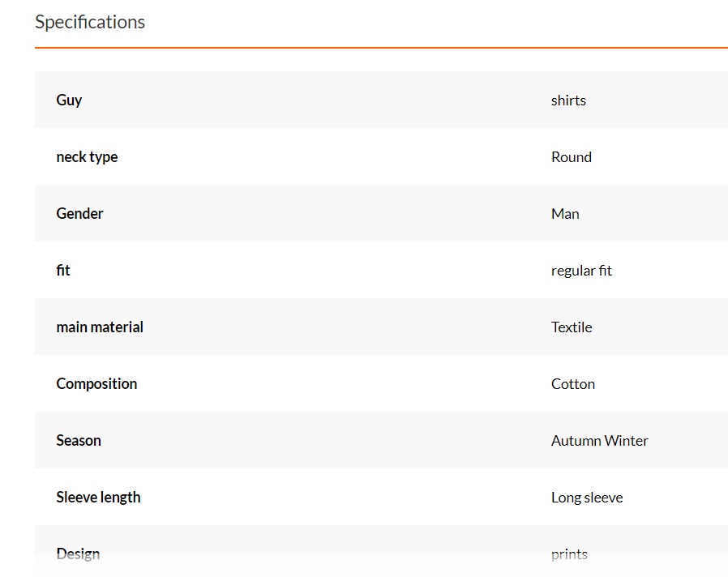The image size is (728, 577).
Task: Select the 'Guy' label
Action: [69, 100]
